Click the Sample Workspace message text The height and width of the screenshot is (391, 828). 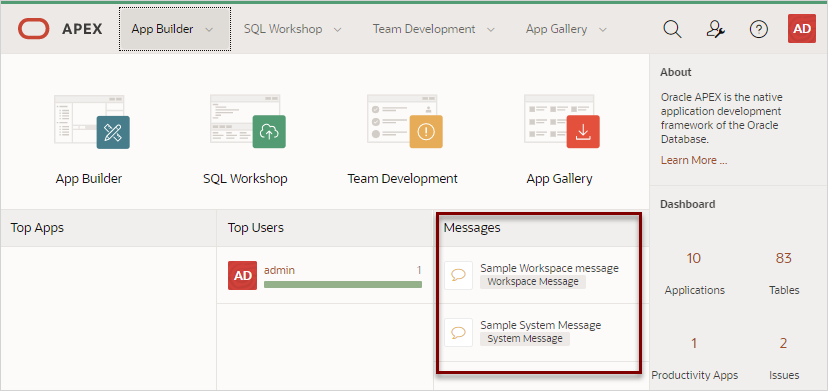[549, 268]
